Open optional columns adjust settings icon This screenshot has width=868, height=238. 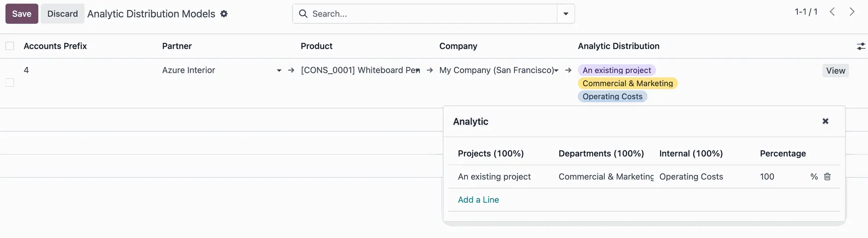point(861,46)
